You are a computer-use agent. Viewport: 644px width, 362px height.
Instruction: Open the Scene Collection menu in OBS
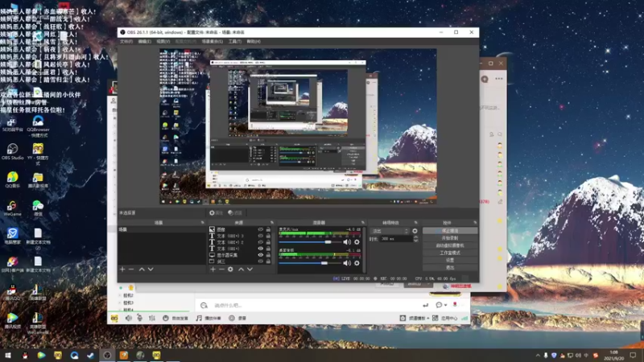click(213, 42)
